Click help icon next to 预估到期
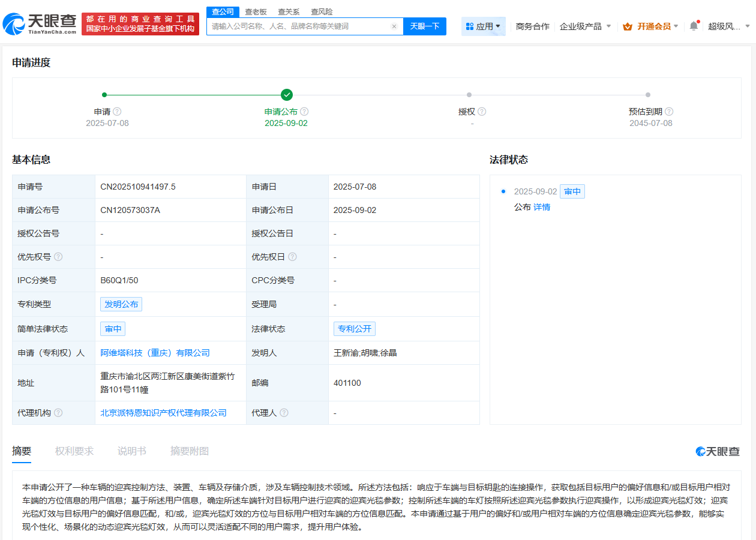Image resolution: width=756 pixels, height=540 pixels. [669, 111]
